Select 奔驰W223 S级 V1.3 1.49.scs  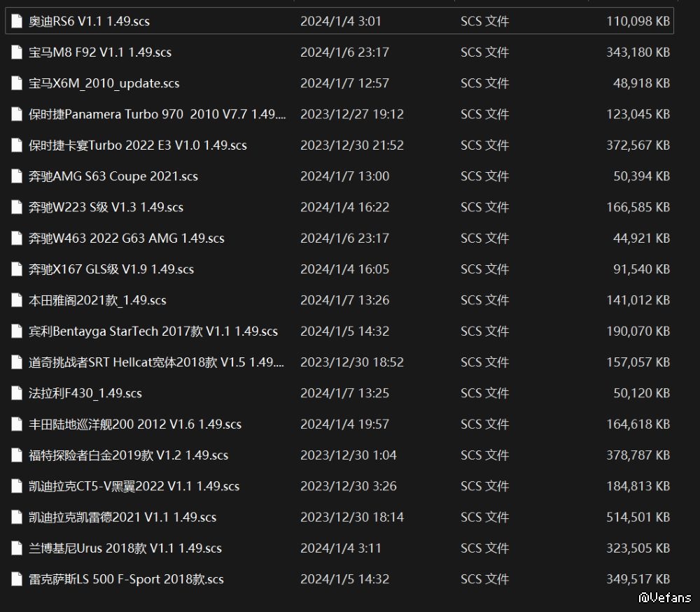(x=106, y=207)
